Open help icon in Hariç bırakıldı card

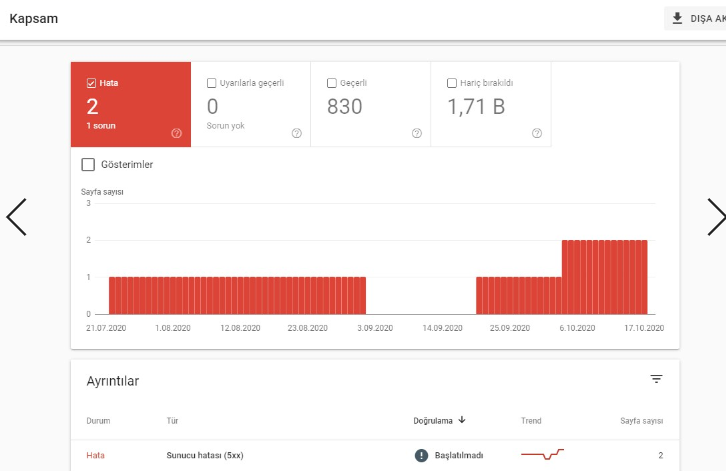click(x=537, y=133)
